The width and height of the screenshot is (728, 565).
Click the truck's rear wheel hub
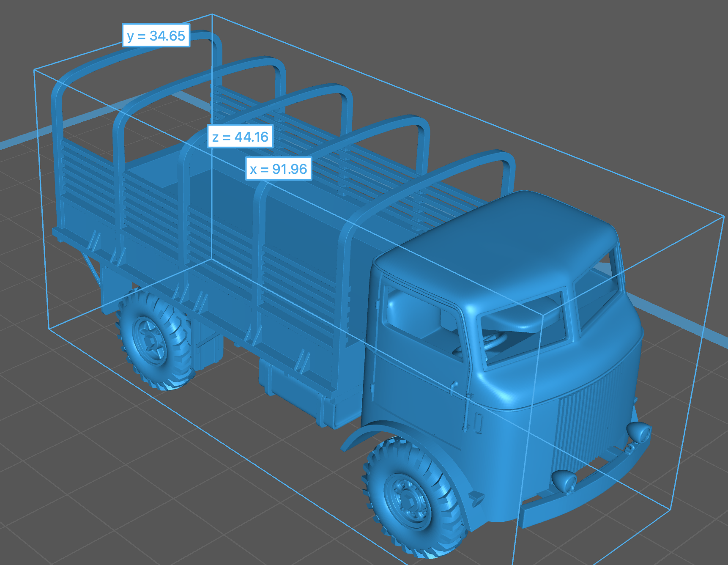(150, 340)
